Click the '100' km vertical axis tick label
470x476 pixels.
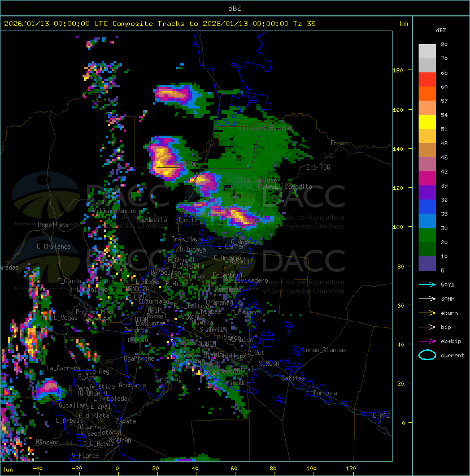[x=398, y=227]
